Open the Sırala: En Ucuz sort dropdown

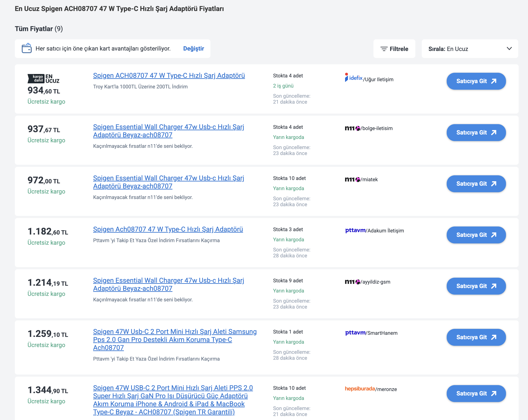click(470, 49)
